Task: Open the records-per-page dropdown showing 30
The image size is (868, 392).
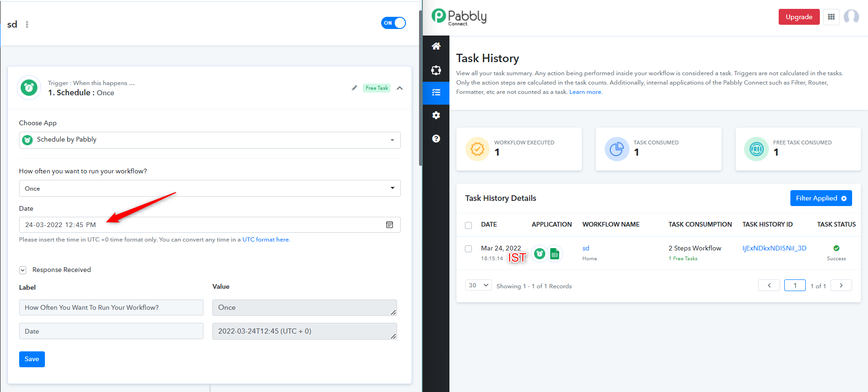Action: 478,285
